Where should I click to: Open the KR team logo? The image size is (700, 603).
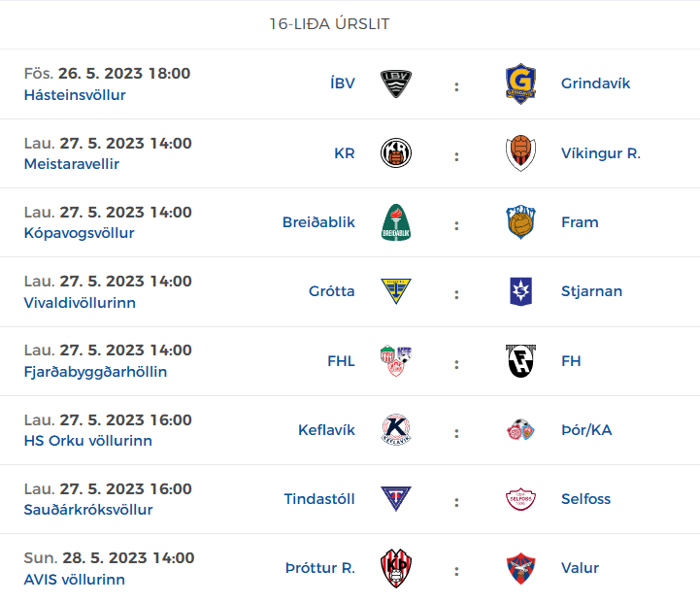(396, 153)
